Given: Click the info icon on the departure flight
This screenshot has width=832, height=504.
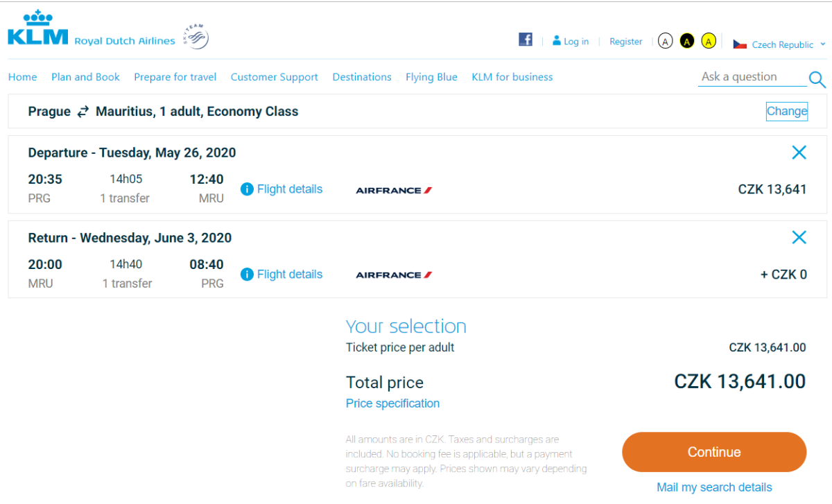Looking at the screenshot, I should pos(247,189).
